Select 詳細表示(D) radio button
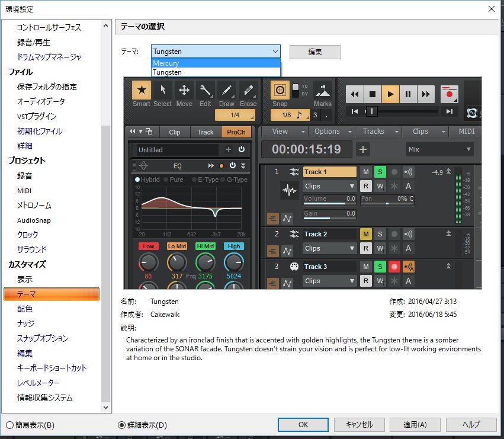The height and width of the screenshot is (439, 504). (x=121, y=425)
